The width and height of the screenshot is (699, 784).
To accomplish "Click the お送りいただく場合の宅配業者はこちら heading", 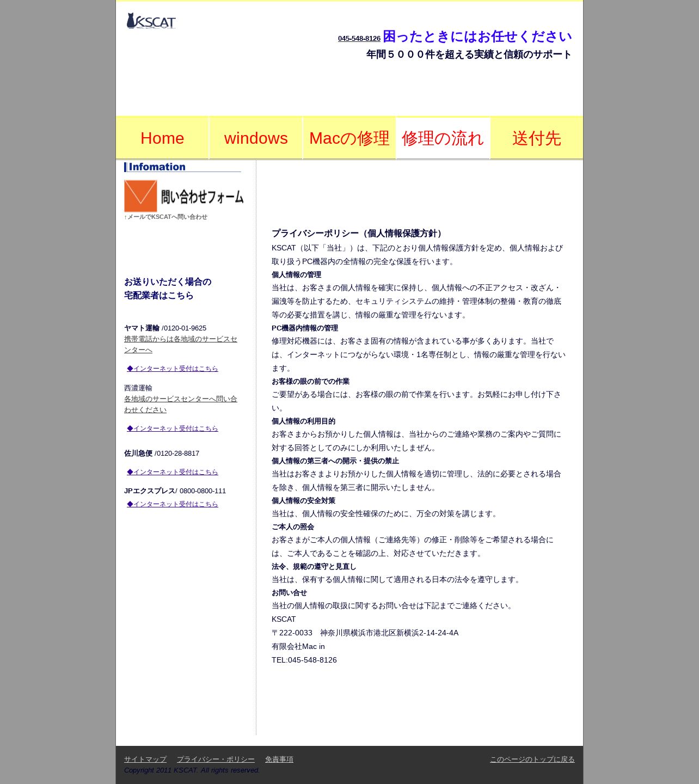I will point(168,289).
